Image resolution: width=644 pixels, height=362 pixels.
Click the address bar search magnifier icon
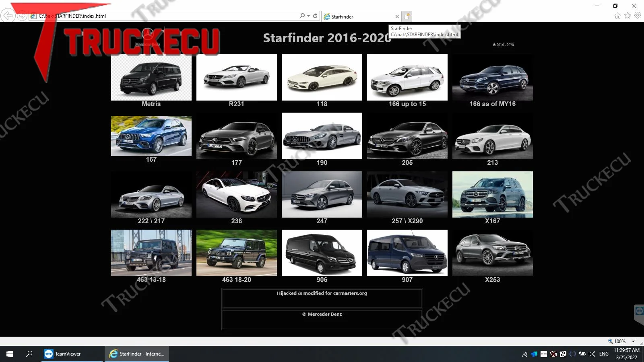pyautogui.click(x=302, y=16)
